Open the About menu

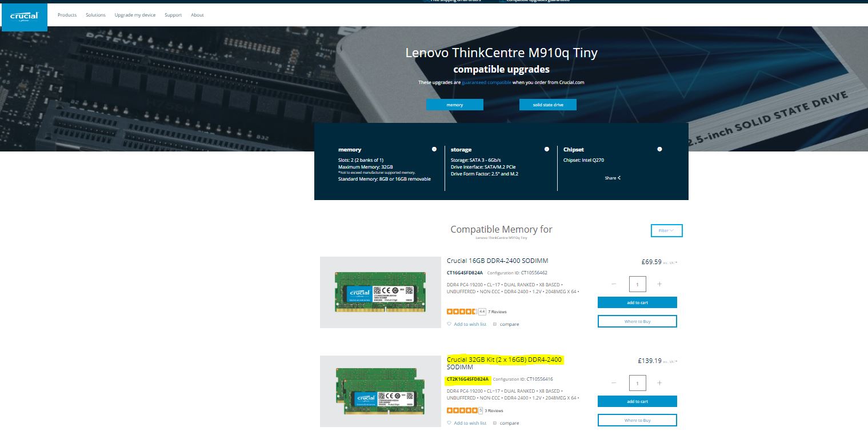click(x=197, y=15)
